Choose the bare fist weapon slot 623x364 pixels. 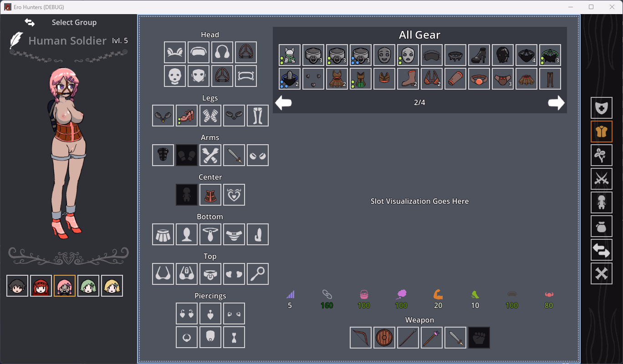click(479, 338)
